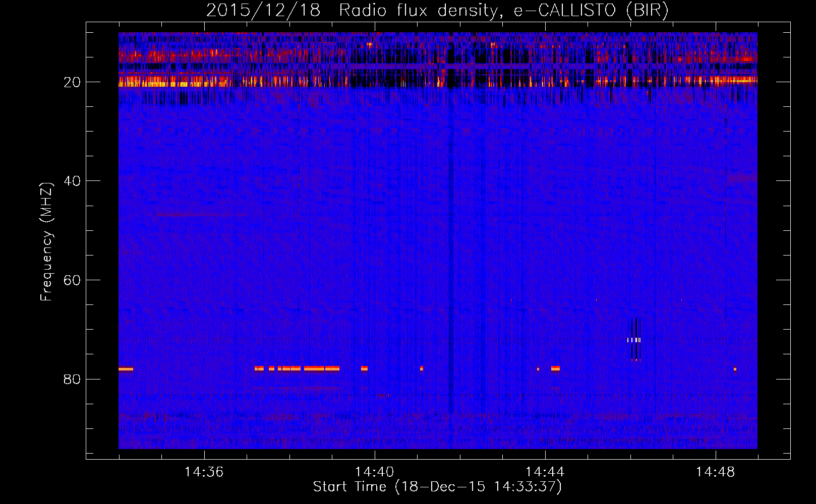The width and height of the screenshot is (816, 504).
Task: Click the long orange 78 MHz band near 14:38
Action: point(297,368)
